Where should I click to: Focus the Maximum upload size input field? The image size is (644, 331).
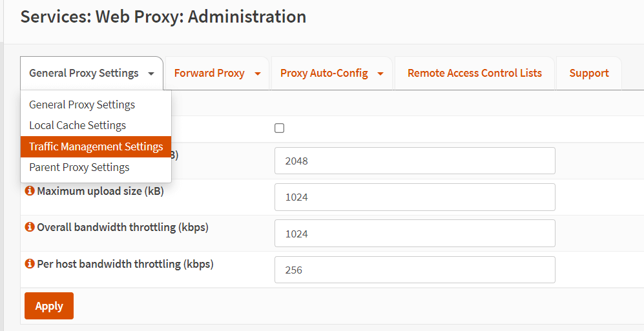pyautogui.click(x=414, y=197)
